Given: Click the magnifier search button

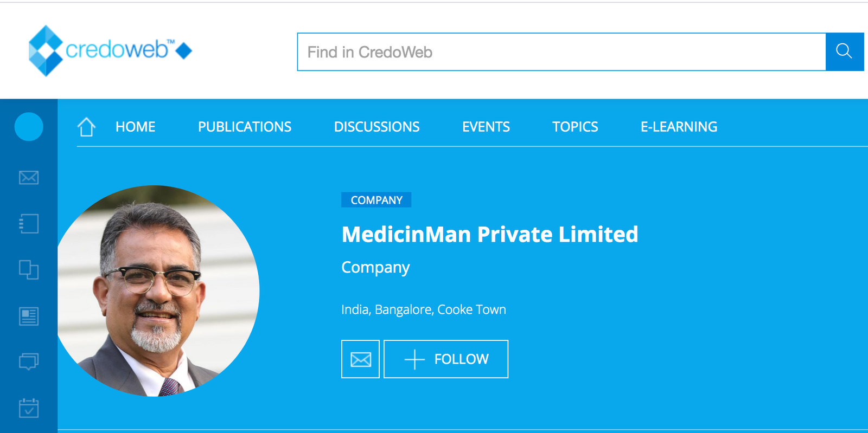Looking at the screenshot, I should tap(844, 51).
